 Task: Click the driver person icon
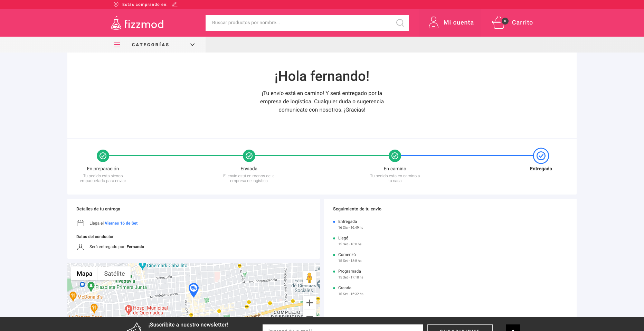point(80,247)
